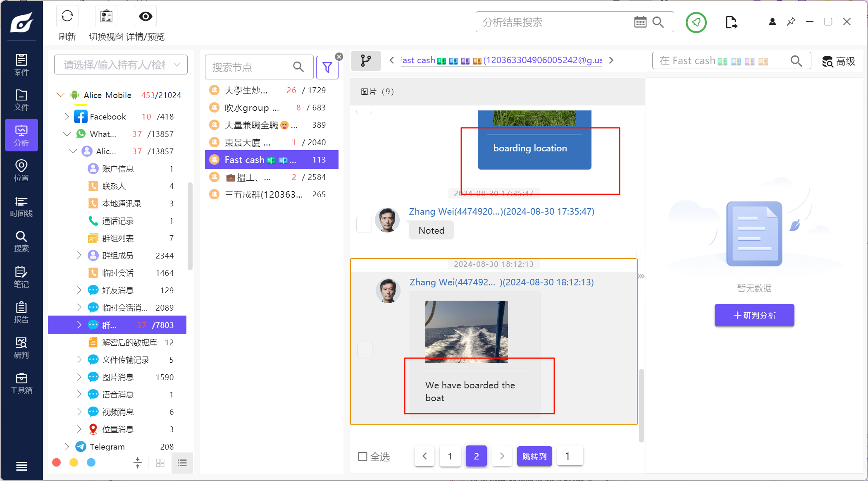Toggle the detail/preview eye icon
868x481 pixels.
coord(145,17)
